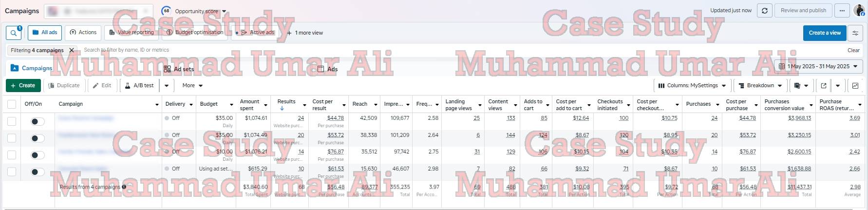Click the export/share table icon

[824, 86]
